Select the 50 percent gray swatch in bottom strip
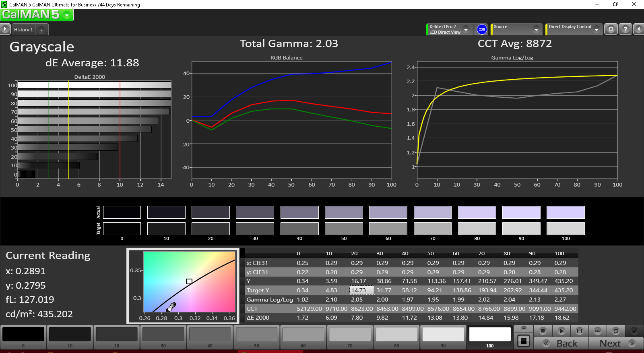 (256, 337)
